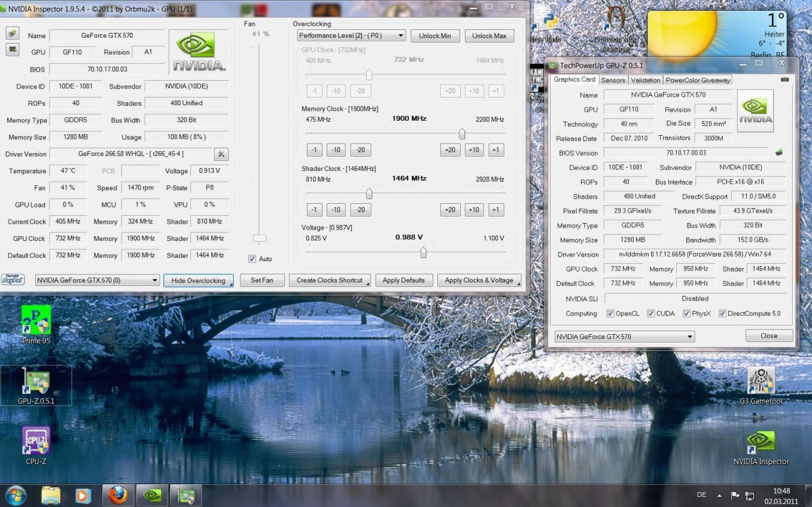
Task: Click the screenshot upload icon beside Name field
Action: (12, 33)
